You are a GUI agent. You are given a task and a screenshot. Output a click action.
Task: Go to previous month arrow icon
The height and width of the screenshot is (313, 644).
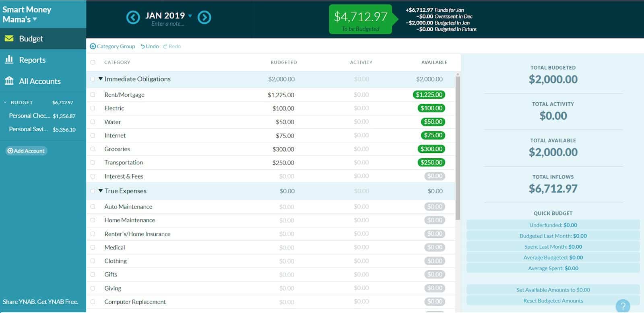pyautogui.click(x=133, y=17)
